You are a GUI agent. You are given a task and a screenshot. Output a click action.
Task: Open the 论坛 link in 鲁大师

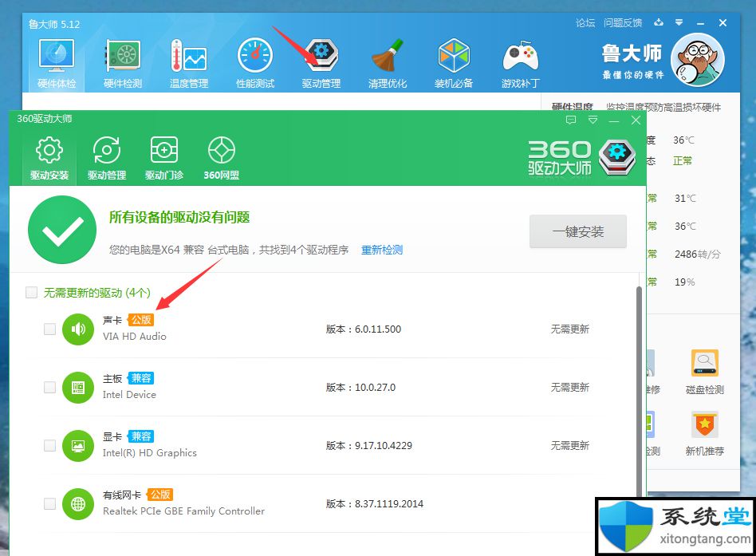(x=585, y=22)
